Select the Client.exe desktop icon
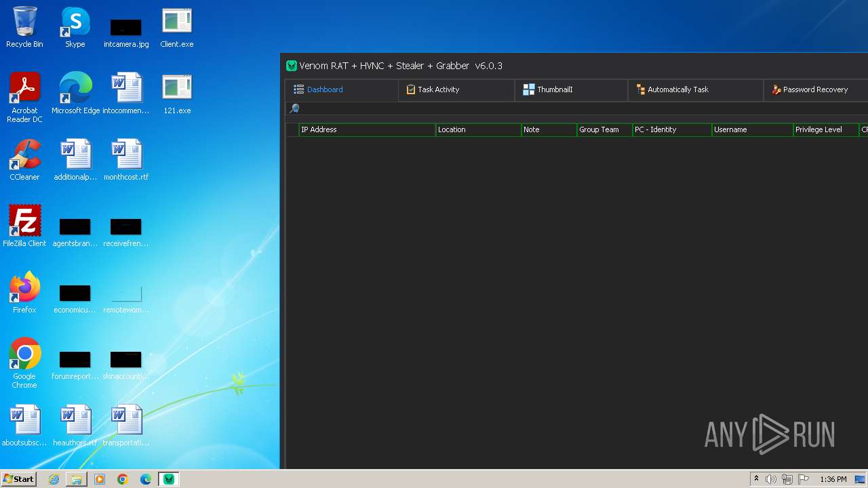868x488 pixels. click(177, 28)
